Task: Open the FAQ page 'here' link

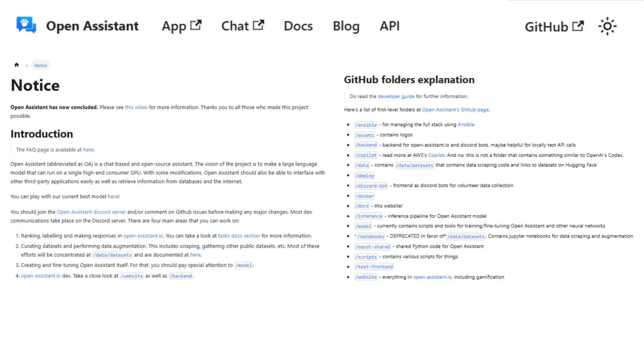Action: pyautogui.click(x=88, y=150)
